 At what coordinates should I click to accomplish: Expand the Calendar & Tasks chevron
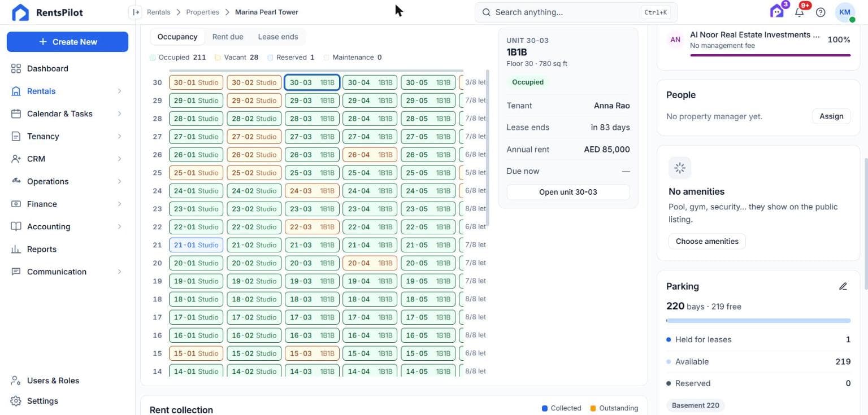(x=119, y=113)
